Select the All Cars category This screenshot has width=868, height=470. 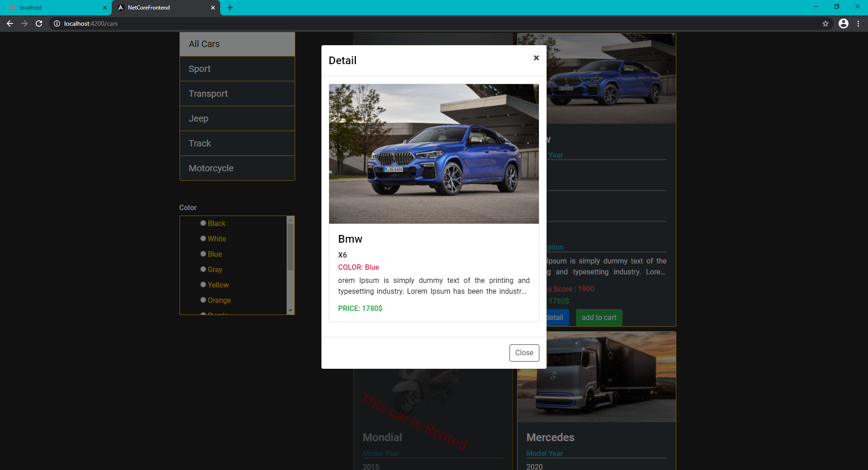coord(237,44)
